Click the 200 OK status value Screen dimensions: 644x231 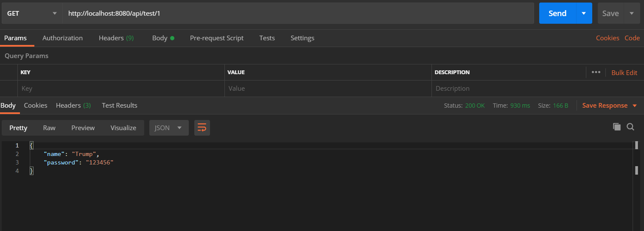[475, 106]
